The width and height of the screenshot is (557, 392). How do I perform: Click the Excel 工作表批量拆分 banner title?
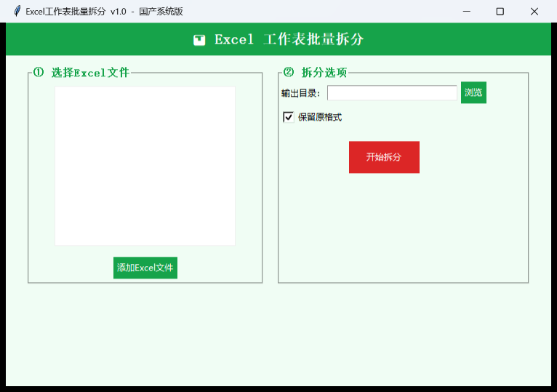[289, 39]
